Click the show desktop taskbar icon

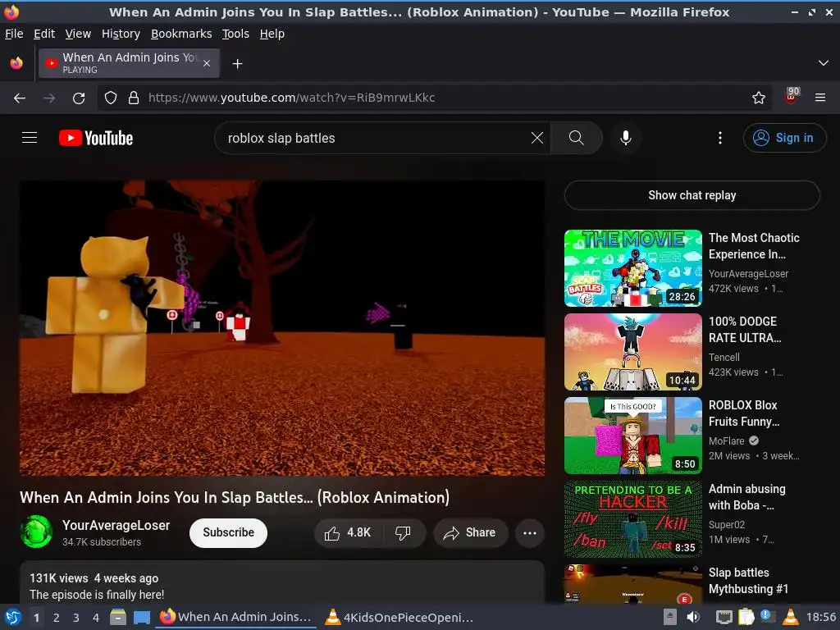[x=141, y=617]
